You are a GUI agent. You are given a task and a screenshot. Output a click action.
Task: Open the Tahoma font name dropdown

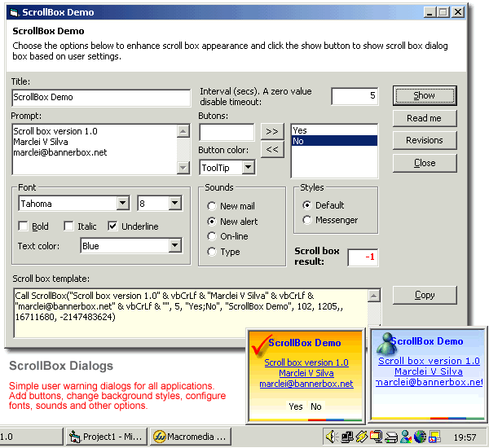point(122,203)
